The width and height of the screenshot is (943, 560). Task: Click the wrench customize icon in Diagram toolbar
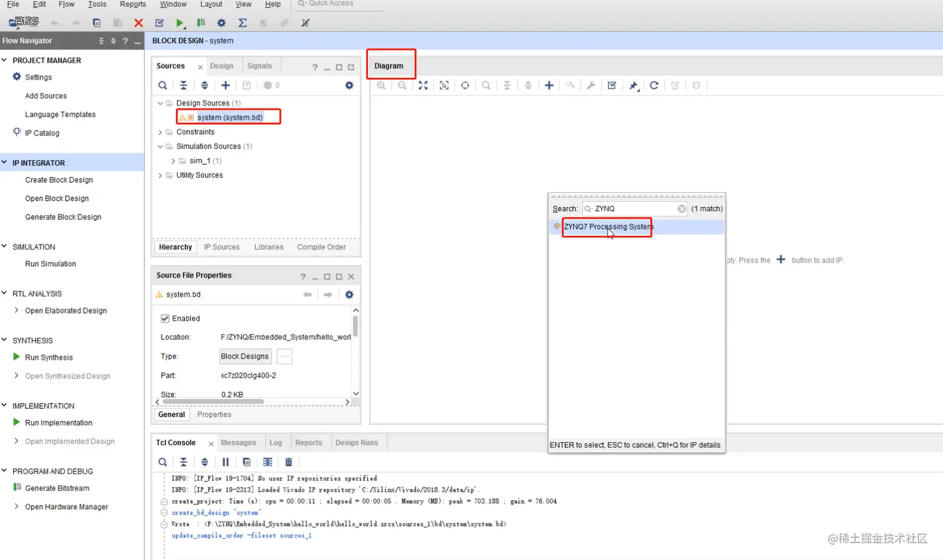(591, 85)
